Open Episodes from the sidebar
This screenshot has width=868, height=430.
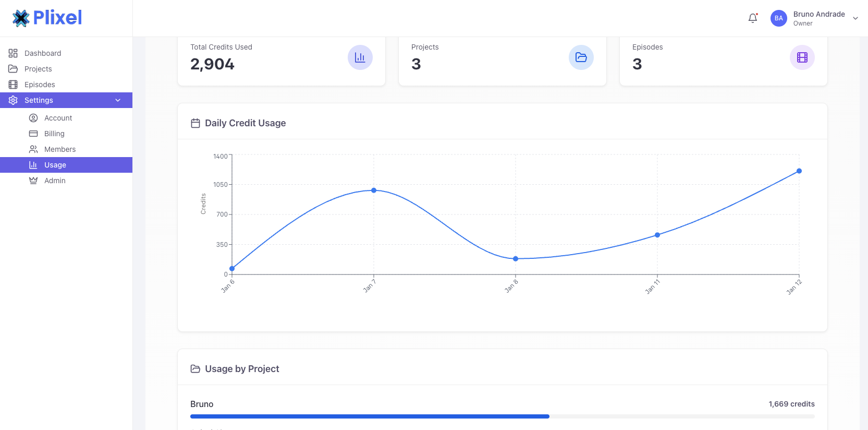coord(40,85)
